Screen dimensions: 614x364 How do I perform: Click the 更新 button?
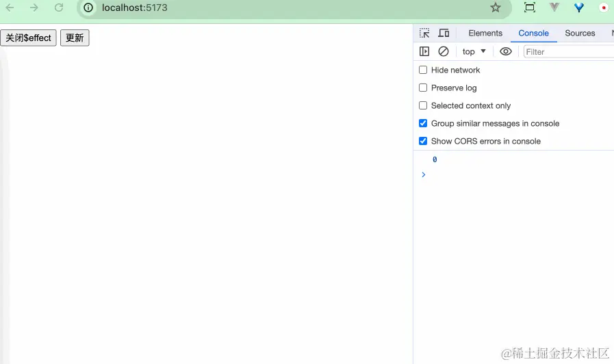tap(75, 38)
